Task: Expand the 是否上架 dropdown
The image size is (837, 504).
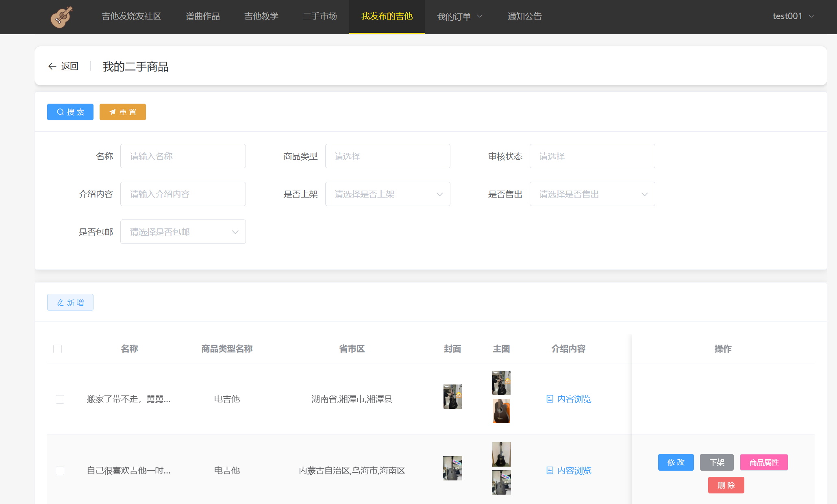Action: pos(387,194)
